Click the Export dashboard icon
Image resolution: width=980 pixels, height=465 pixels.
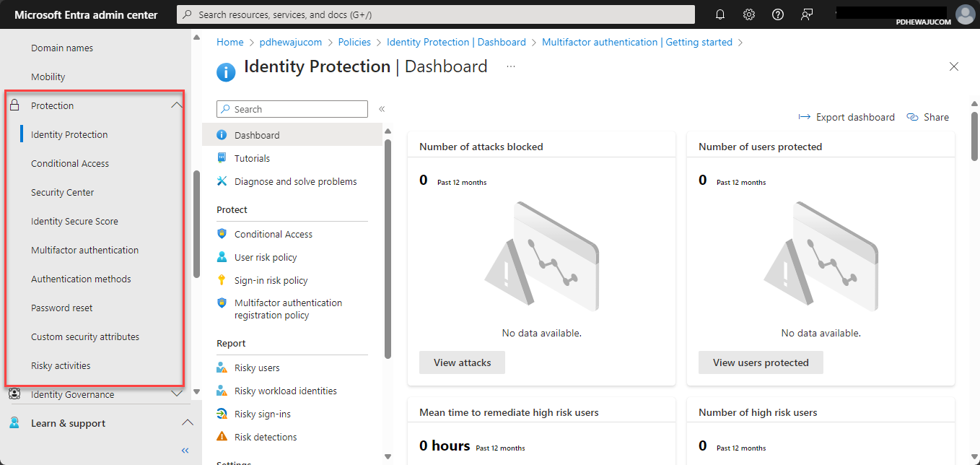804,117
